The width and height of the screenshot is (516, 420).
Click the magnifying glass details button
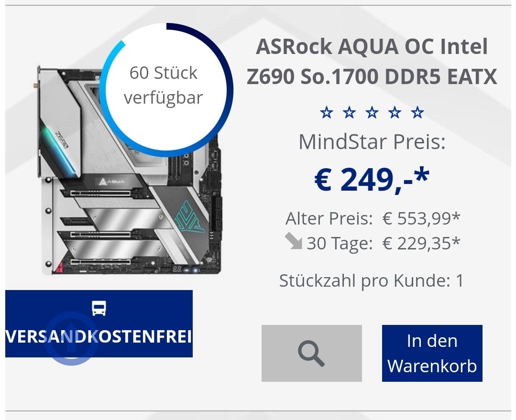pos(312,353)
